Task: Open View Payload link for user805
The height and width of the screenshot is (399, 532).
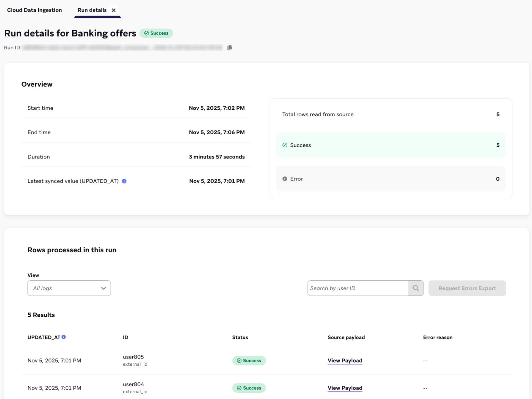Action: (345, 361)
